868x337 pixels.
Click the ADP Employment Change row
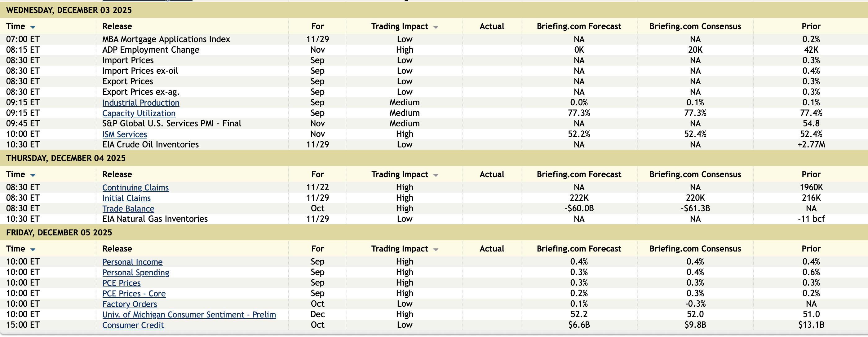(151, 50)
